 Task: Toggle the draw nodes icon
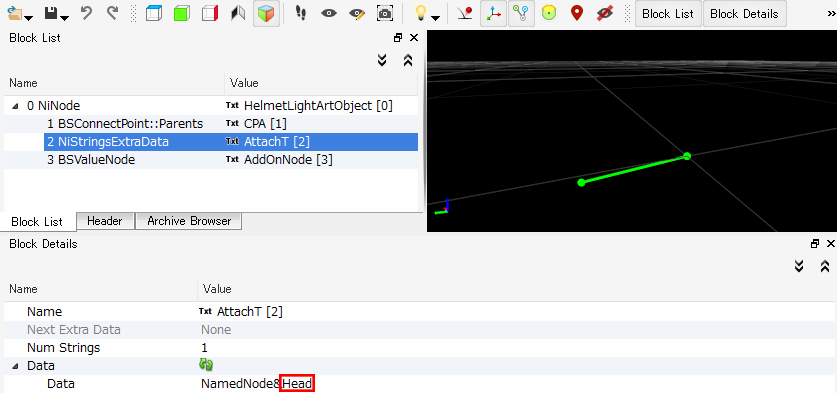521,14
